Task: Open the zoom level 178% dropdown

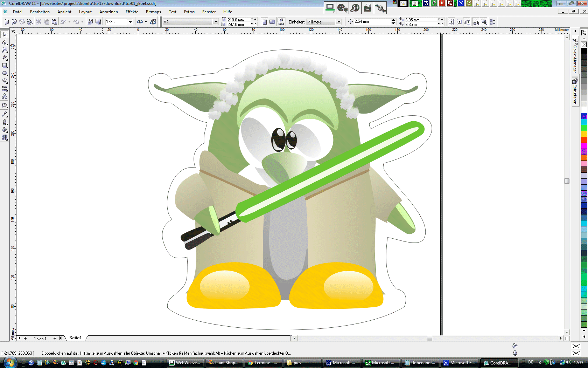Action: [x=130, y=22]
